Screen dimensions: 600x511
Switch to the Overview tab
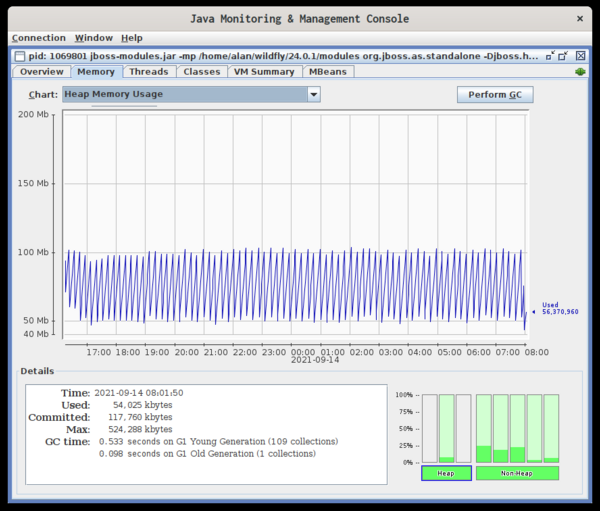41,72
